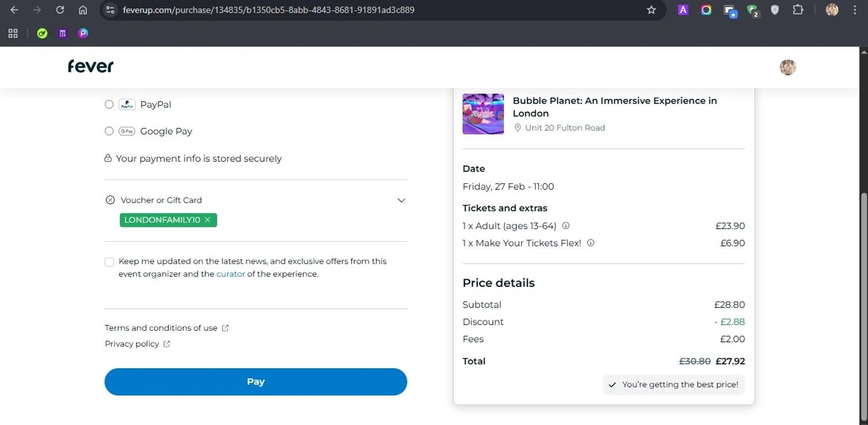
Task: Open the green circle bookmark
Action: (x=42, y=34)
